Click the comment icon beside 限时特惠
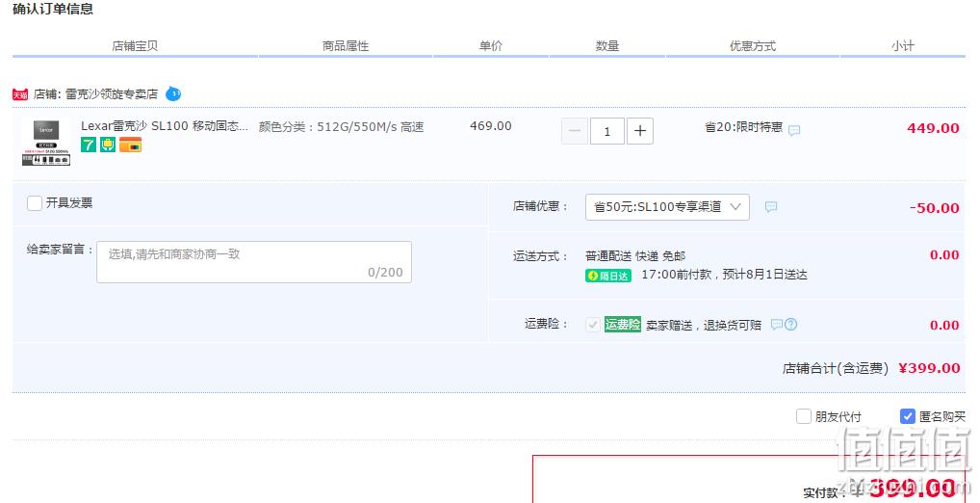 (794, 130)
